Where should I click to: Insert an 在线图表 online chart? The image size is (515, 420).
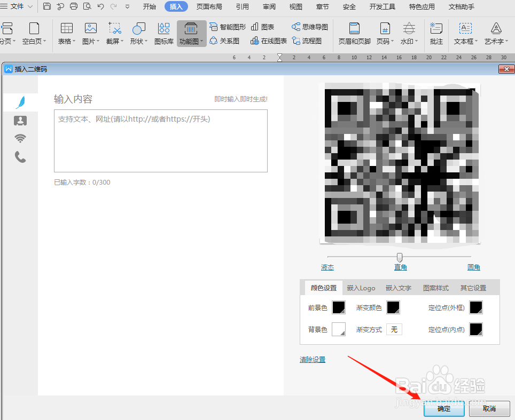[x=269, y=41]
